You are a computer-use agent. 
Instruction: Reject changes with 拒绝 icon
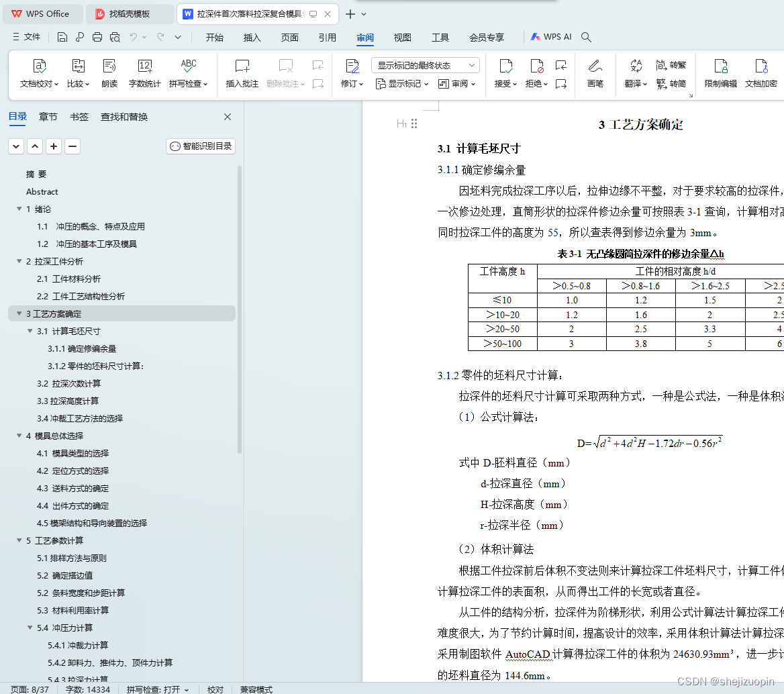pos(536,66)
